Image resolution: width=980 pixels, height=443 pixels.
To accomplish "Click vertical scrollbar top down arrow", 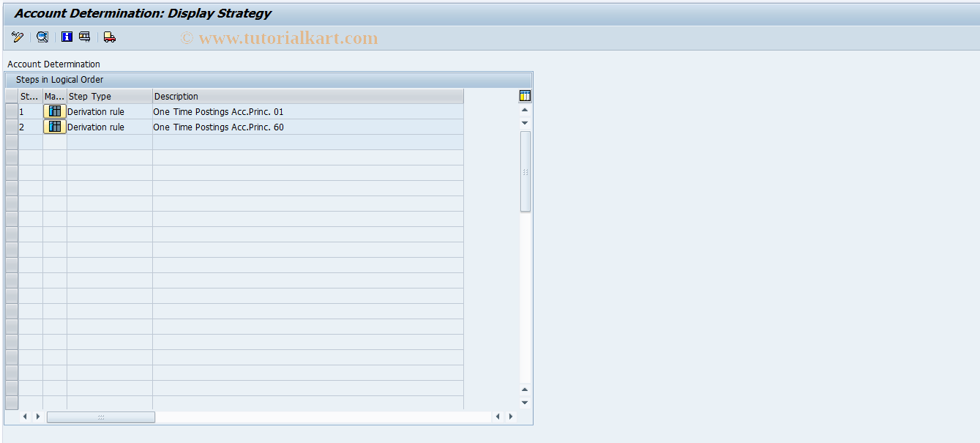I will click(525, 122).
